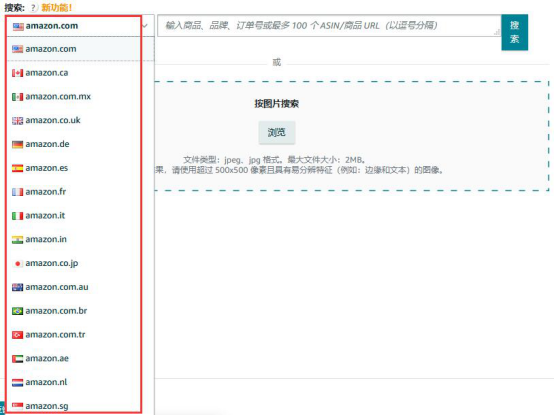This screenshot has width=554, height=415.
Task: Select amazon.com option in list
Action: click(x=81, y=49)
